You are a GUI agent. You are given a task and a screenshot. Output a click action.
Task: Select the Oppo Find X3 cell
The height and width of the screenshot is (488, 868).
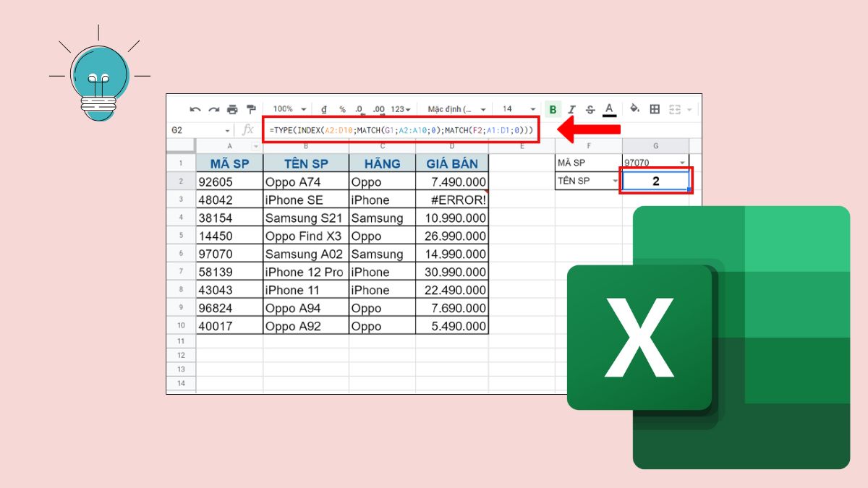pyautogui.click(x=306, y=236)
